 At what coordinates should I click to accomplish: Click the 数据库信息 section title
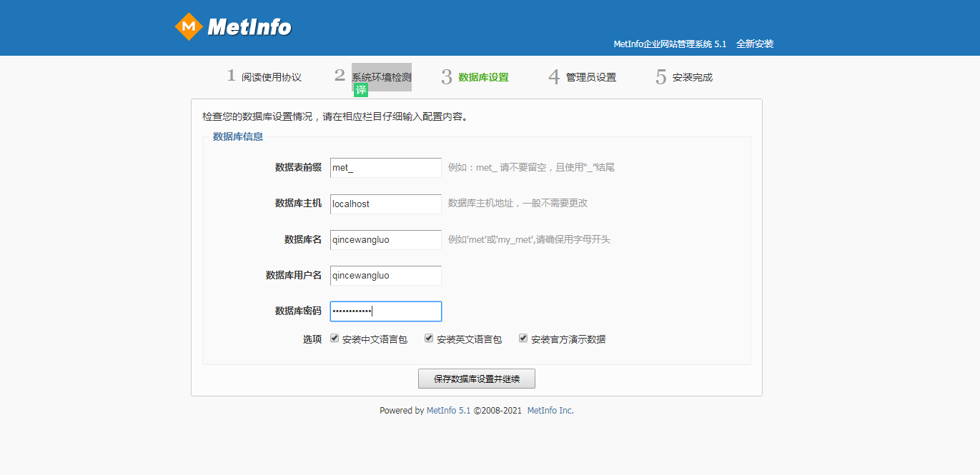[x=238, y=136]
